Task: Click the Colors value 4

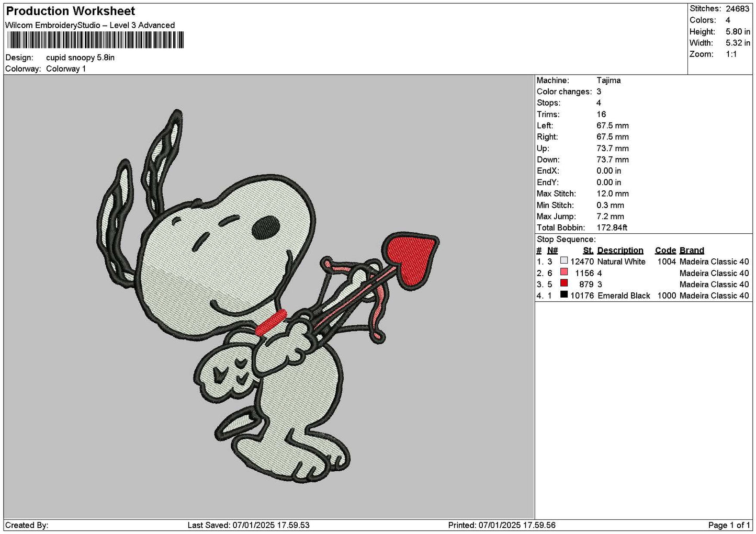Action: pos(728,20)
